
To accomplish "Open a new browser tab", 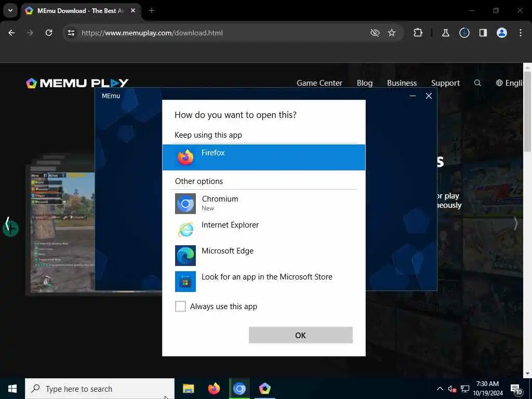I will pos(152,11).
